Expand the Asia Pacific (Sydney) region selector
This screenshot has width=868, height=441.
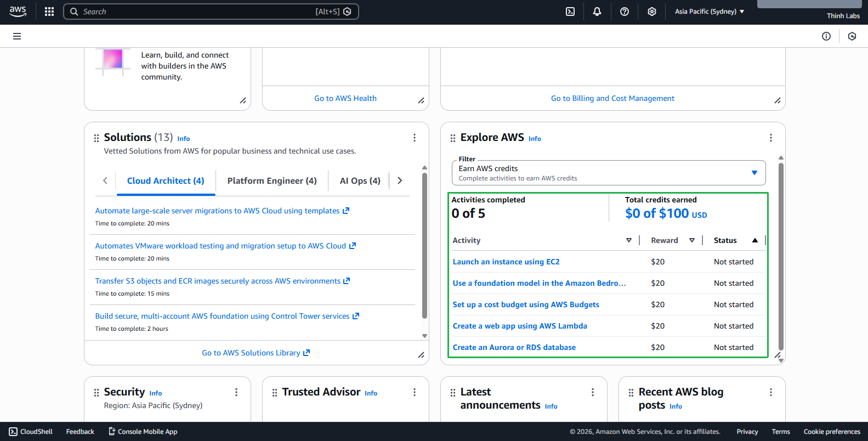(x=710, y=12)
